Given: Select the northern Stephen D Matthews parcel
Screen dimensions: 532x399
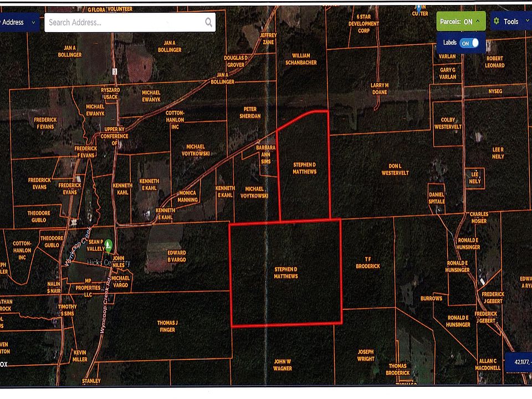Looking at the screenshot, I should click(305, 168).
